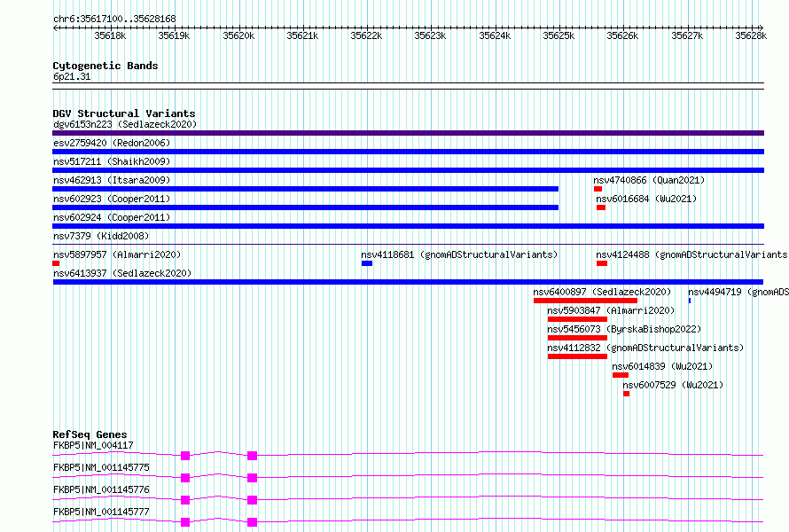
Task: Click the nsv4494719 tiny blue marker
Action: click(x=690, y=301)
